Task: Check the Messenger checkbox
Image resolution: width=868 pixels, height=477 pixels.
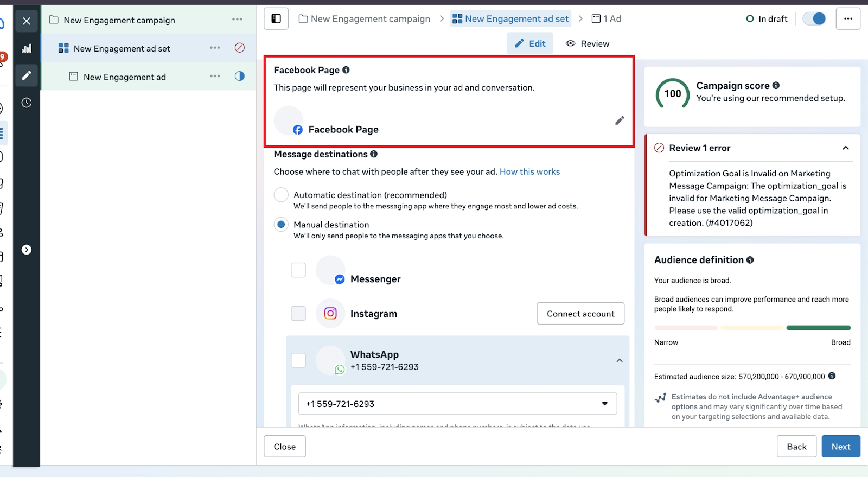Action: click(298, 270)
